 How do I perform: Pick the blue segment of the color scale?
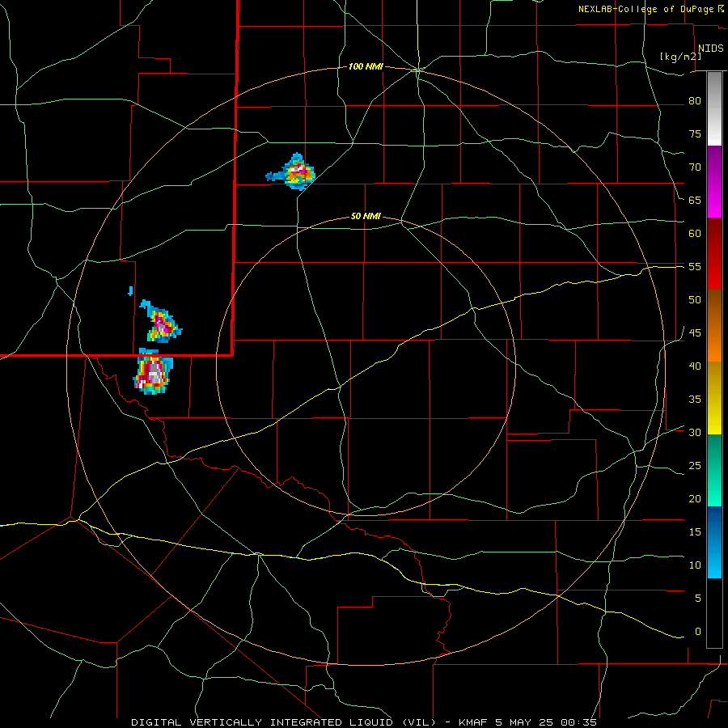714,542
